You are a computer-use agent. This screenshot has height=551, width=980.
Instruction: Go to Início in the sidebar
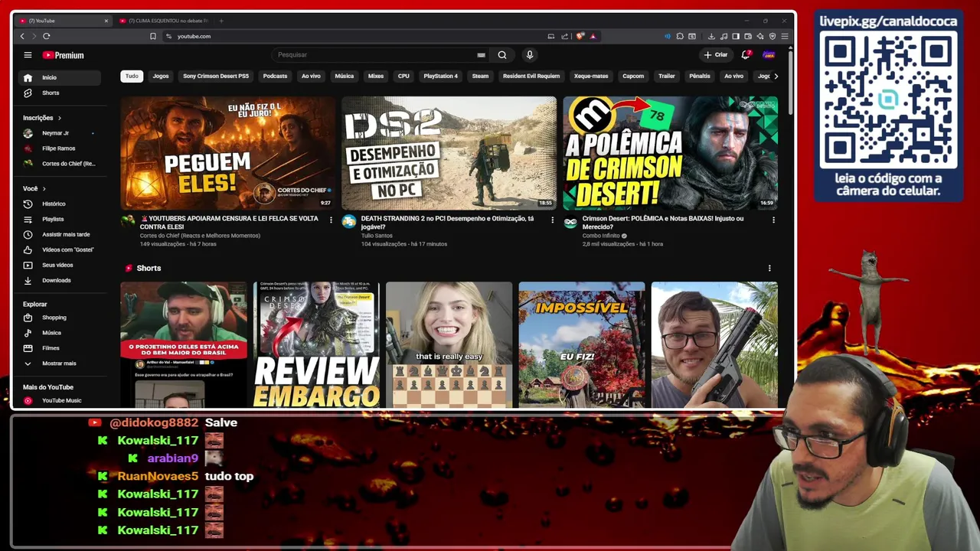[60, 77]
